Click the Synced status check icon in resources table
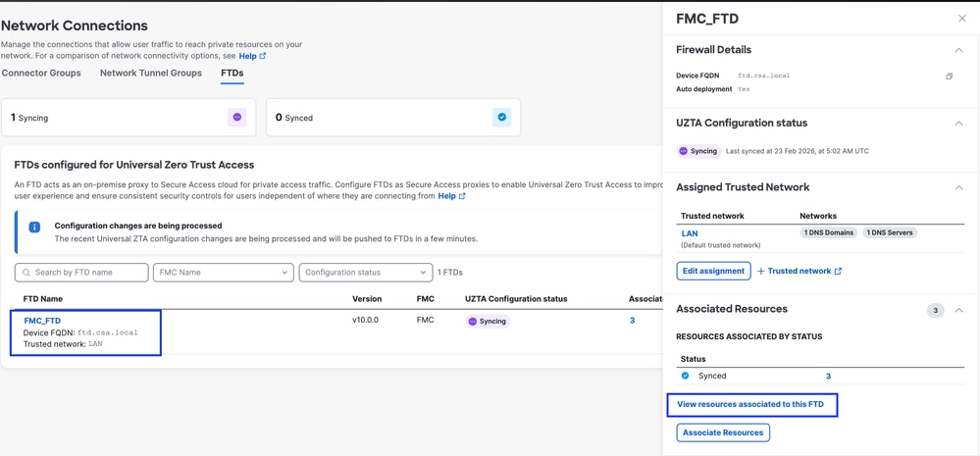Screen dimensions: 980x456 pos(685,376)
